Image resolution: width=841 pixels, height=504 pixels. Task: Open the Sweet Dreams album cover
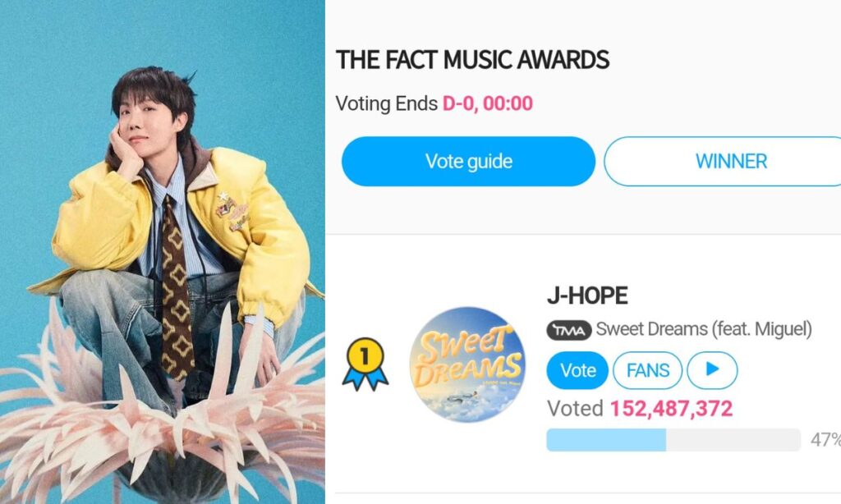tap(467, 364)
